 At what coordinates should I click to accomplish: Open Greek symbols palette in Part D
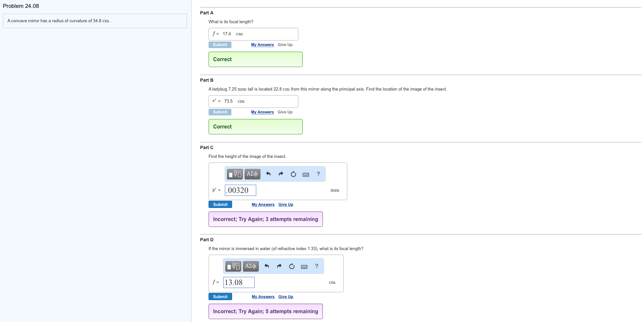(x=251, y=266)
